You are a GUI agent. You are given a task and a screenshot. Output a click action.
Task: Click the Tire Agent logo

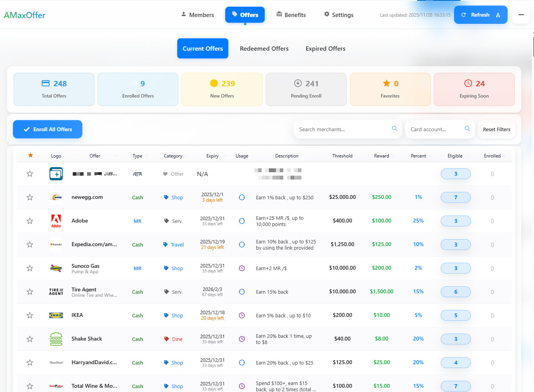[x=56, y=292]
